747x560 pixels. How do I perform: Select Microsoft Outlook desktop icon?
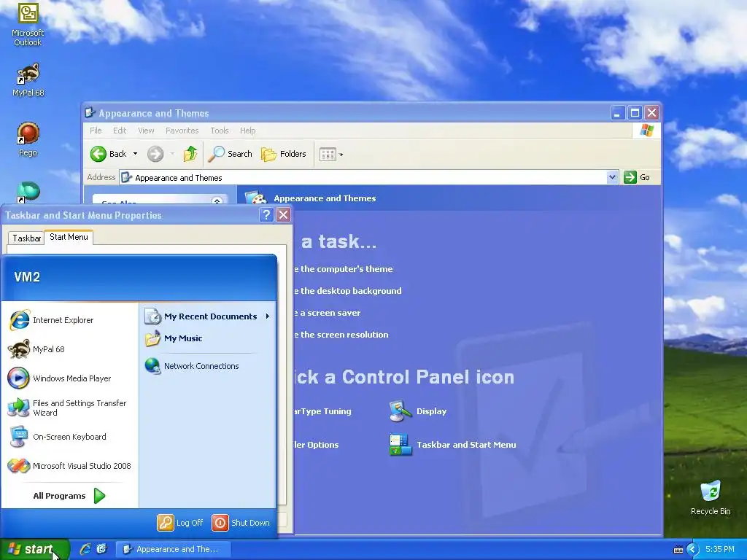pyautogui.click(x=28, y=25)
